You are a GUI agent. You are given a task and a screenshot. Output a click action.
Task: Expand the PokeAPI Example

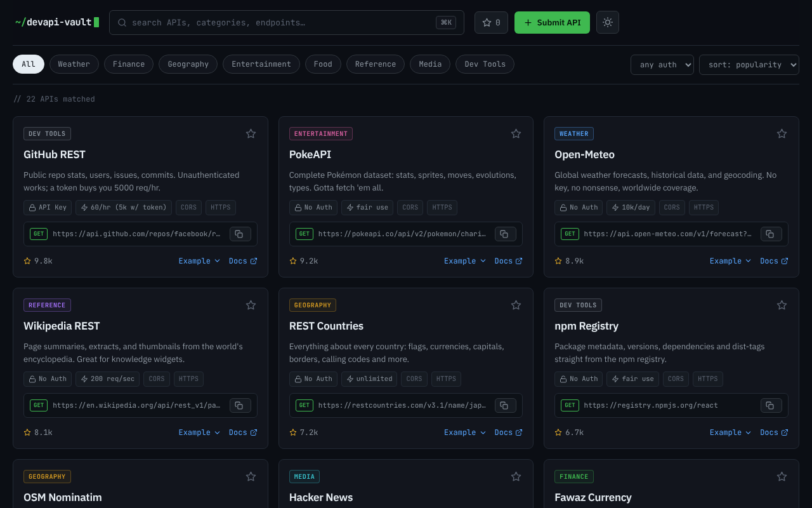(x=465, y=261)
